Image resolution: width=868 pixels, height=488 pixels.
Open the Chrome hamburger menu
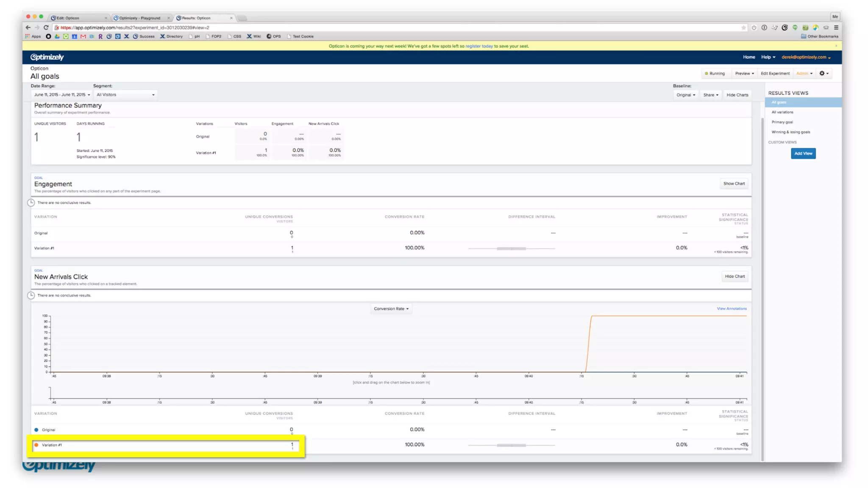(x=836, y=28)
